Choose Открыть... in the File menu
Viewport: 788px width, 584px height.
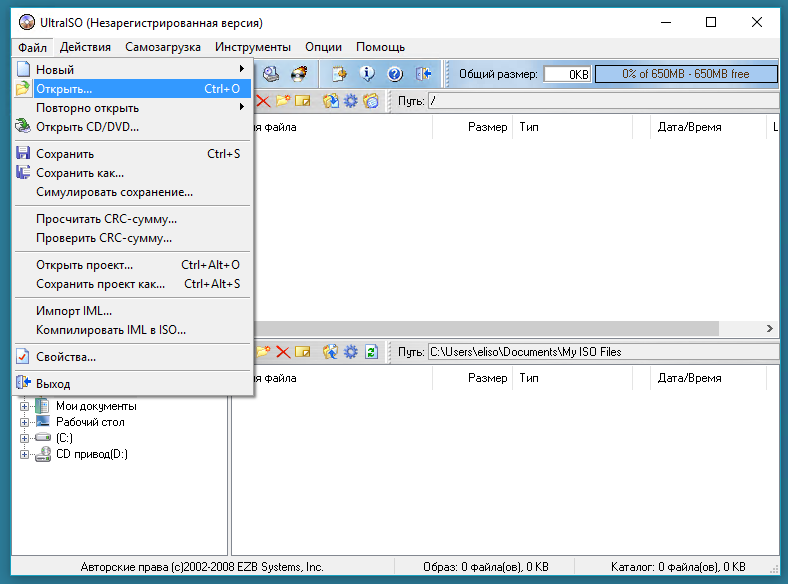(133, 88)
